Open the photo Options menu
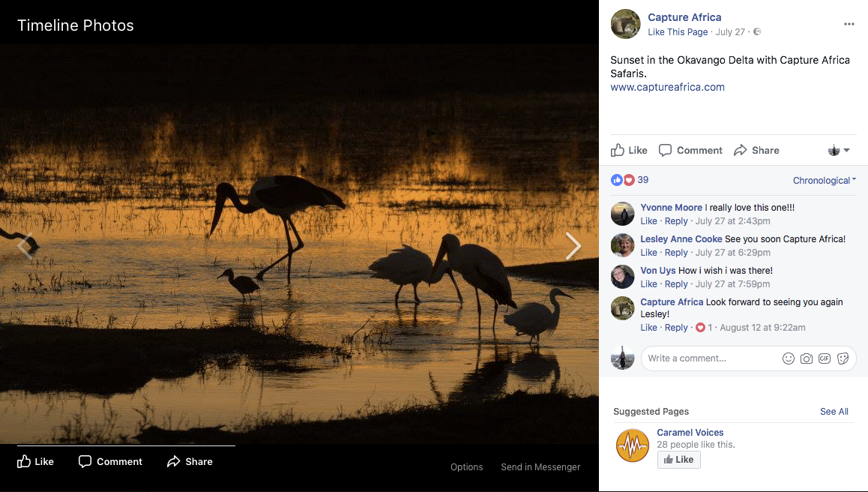The height and width of the screenshot is (492, 868). tap(466, 466)
